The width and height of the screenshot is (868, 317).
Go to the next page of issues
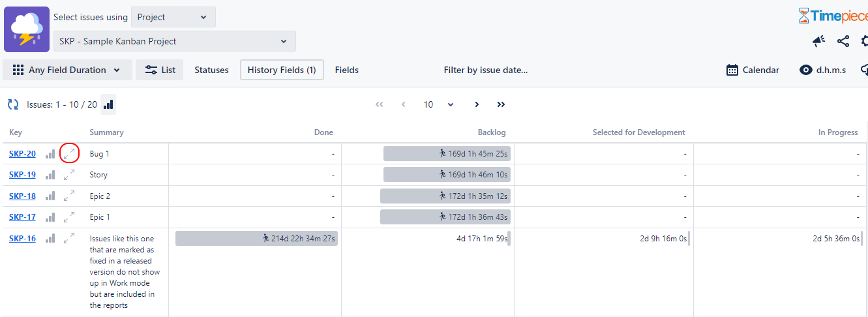[477, 104]
